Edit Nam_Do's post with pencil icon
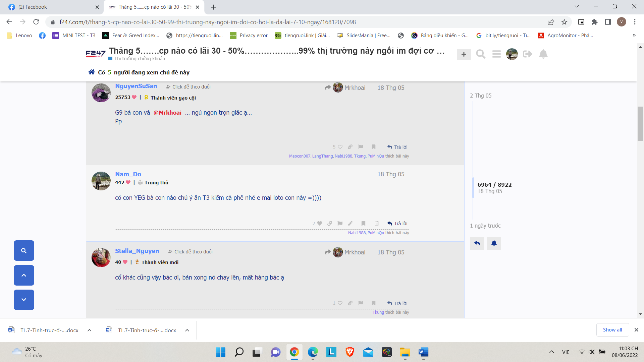 pyautogui.click(x=350, y=224)
